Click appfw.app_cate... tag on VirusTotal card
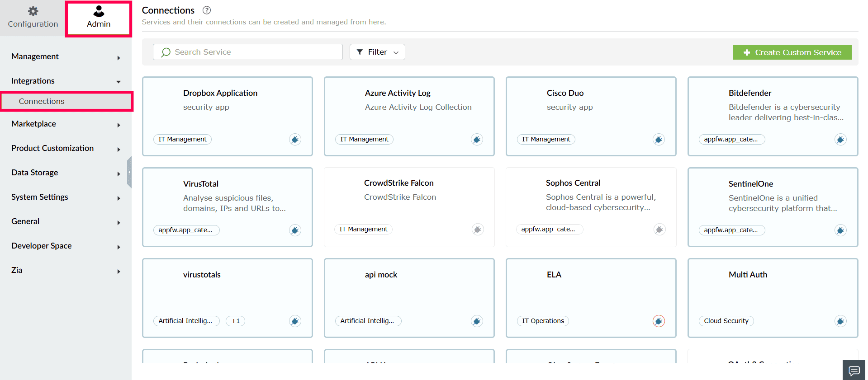868x380 pixels. click(186, 230)
